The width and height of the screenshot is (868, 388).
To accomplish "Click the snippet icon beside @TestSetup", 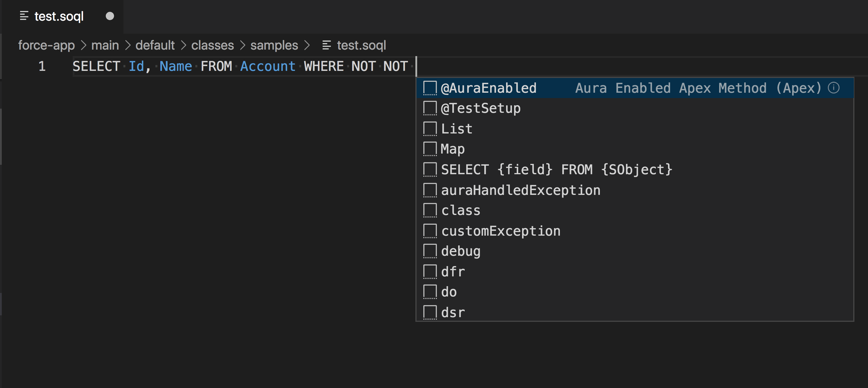I will 430,108.
